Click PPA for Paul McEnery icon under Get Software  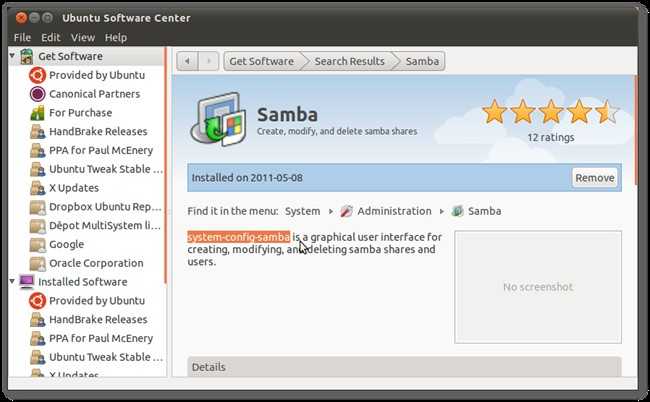pos(37,150)
